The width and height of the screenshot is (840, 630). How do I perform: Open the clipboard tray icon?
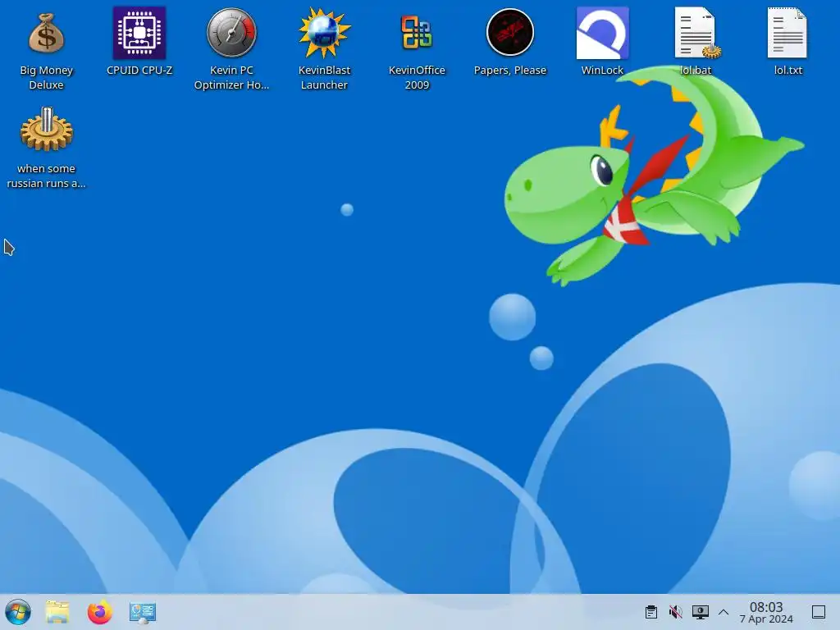pyautogui.click(x=651, y=612)
